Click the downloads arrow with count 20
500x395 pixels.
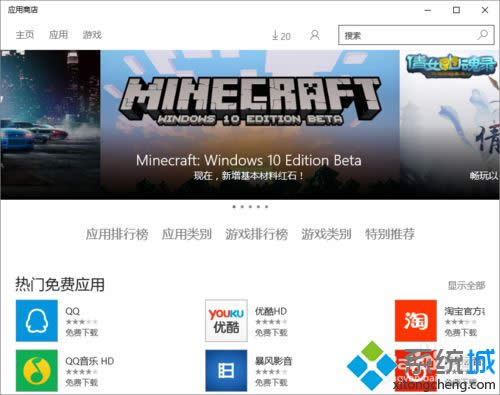pyautogui.click(x=281, y=35)
